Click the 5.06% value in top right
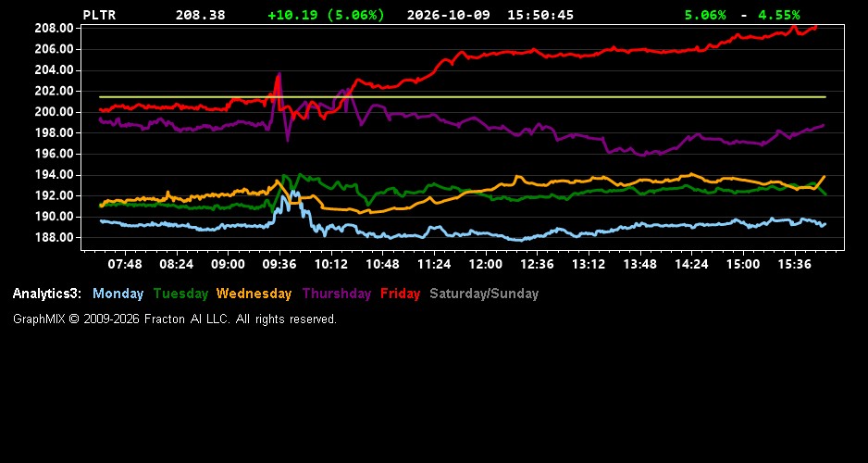The image size is (868, 463). point(705,15)
